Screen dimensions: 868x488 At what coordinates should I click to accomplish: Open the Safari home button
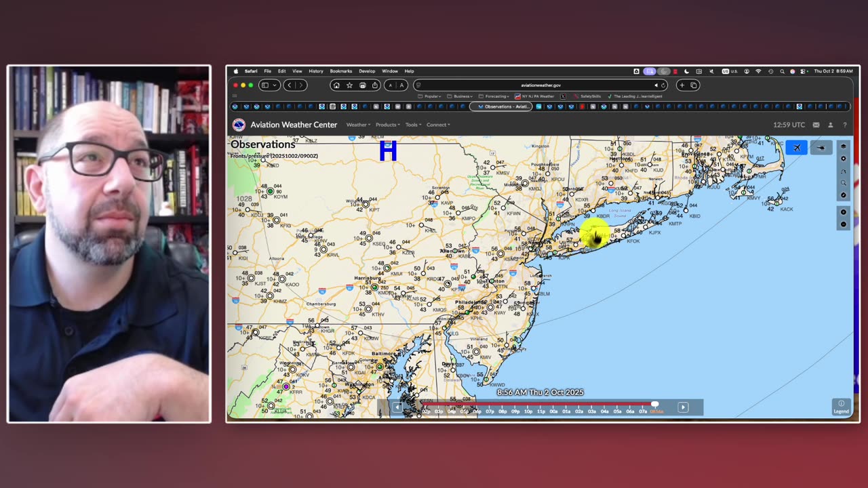[336, 85]
